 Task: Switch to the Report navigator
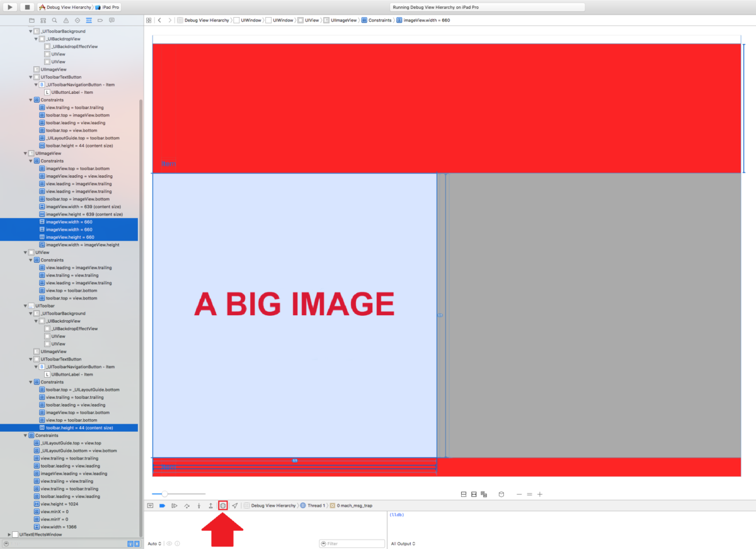112,20
